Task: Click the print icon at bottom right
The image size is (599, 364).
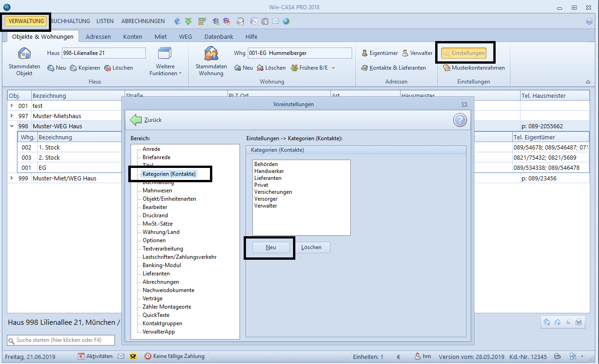Action: pos(579,322)
